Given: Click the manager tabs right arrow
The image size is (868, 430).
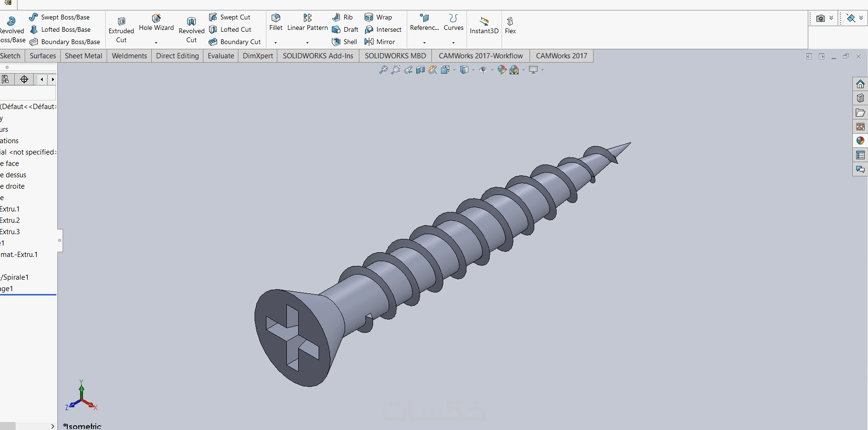Looking at the screenshot, I should (x=53, y=79).
